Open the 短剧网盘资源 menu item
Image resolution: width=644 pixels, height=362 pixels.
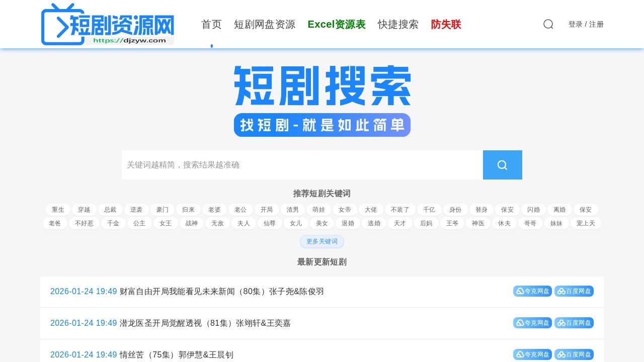pos(265,25)
